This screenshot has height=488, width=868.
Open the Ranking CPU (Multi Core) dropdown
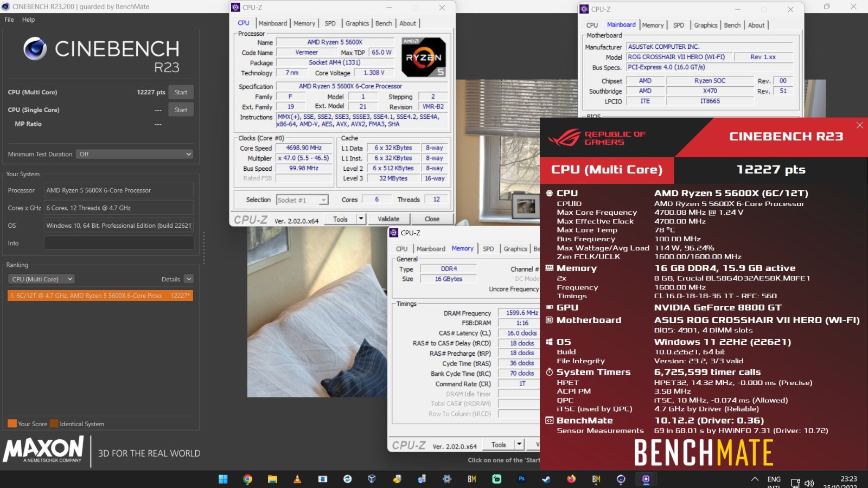(41, 279)
